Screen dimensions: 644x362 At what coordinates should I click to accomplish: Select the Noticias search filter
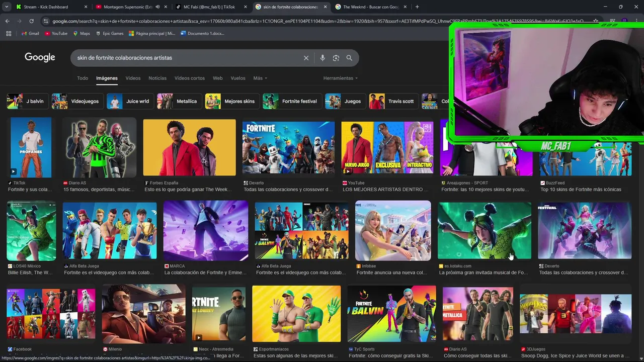[157, 78]
